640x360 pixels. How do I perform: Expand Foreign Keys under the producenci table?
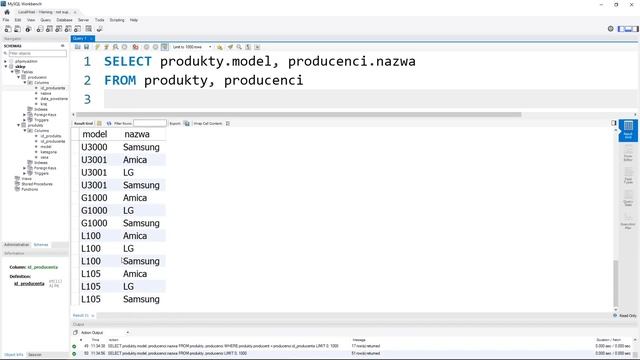click(x=24, y=115)
